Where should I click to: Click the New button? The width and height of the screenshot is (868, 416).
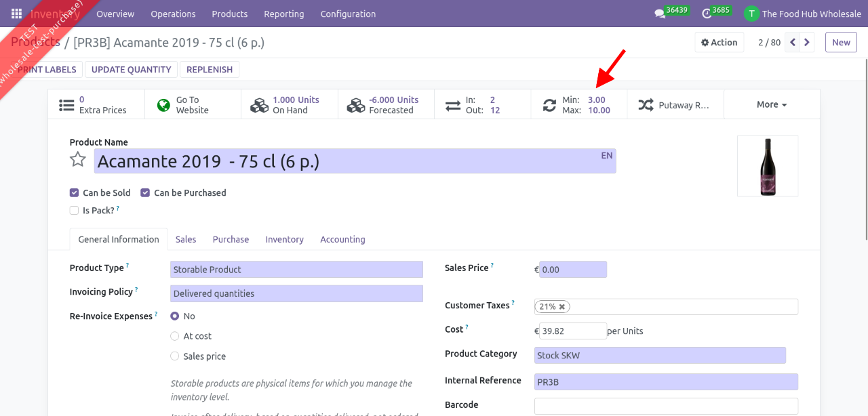click(841, 42)
